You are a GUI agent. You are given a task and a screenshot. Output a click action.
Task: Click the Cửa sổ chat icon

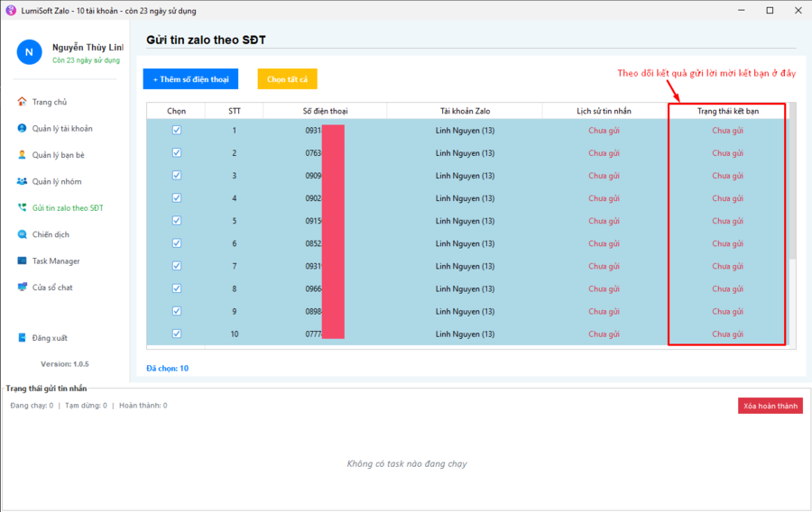click(x=23, y=288)
